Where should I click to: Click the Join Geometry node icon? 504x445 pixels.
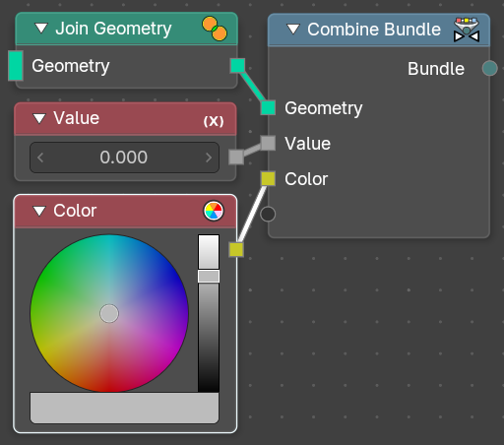(215, 29)
